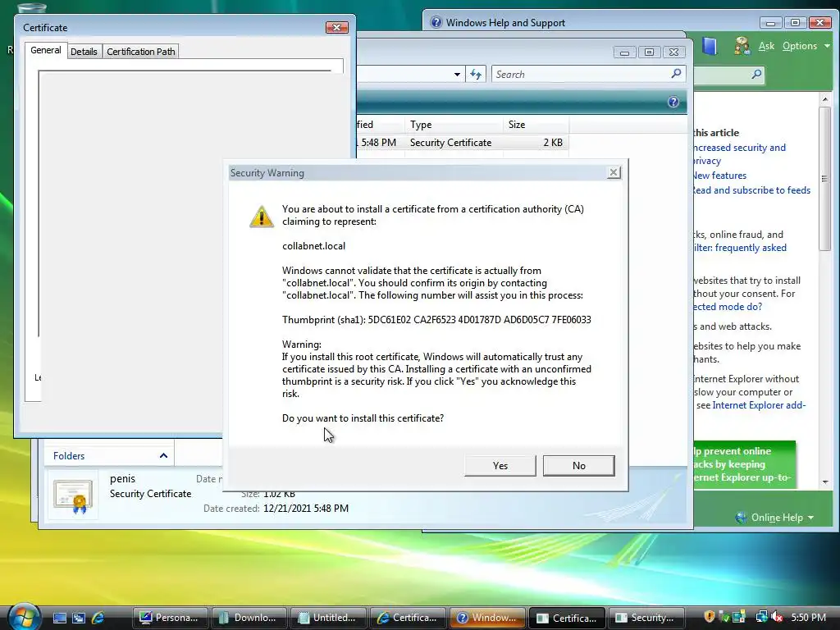Click the blue help icon in Explorer
The height and width of the screenshot is (630, 840).
pyautogui.click(x=673, y=102)
